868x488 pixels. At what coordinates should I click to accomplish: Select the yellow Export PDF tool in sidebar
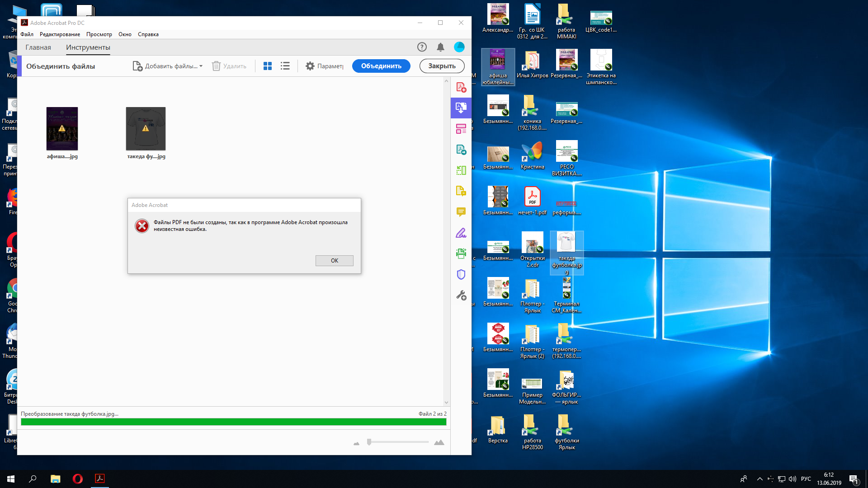click(x=461, y=191)
